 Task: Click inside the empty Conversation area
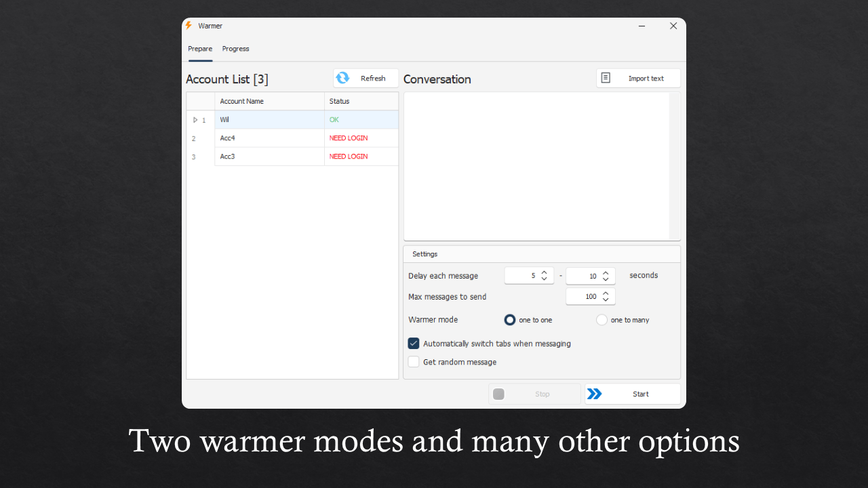point(536,166)
